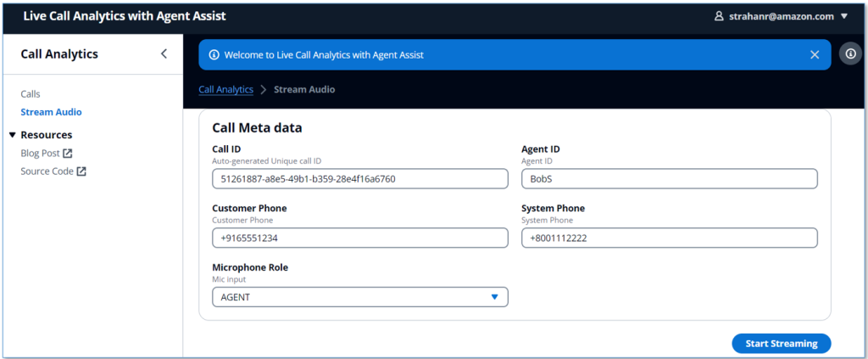Collapse the Resources section triangle
Screen dimensions: 868x359
click(13, 135)
